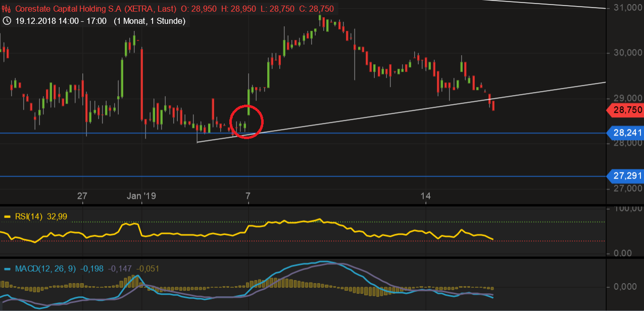
Task: Select the red circle annotation on the chart
Action: (246, 121)
